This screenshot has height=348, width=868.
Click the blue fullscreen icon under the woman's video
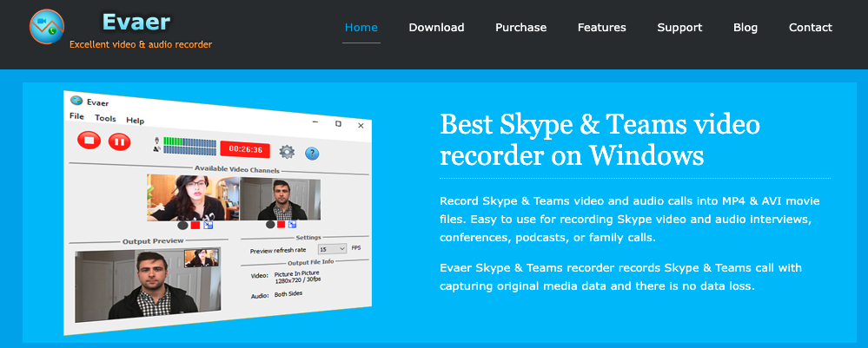tap(209, 225)
